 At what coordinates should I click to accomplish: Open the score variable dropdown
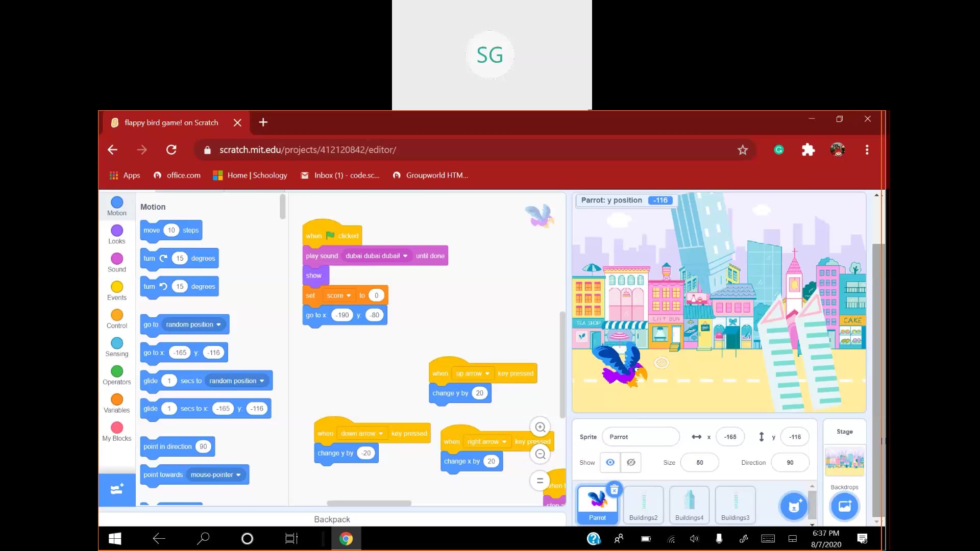coord(339,295)
